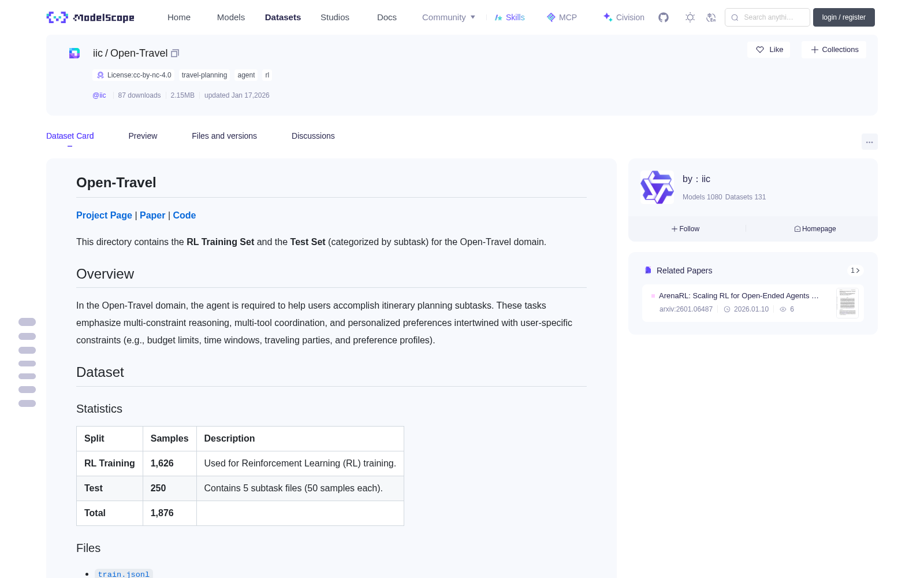The width and height of the screenshot is (924, 578).
Task: Visit the iic Homepage
Action: click(815, 229)
